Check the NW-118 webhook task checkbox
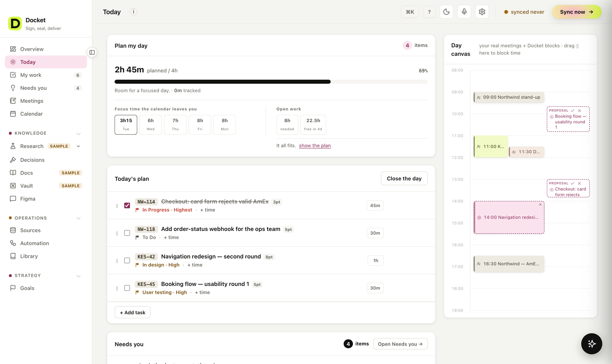 coord(127,233)
